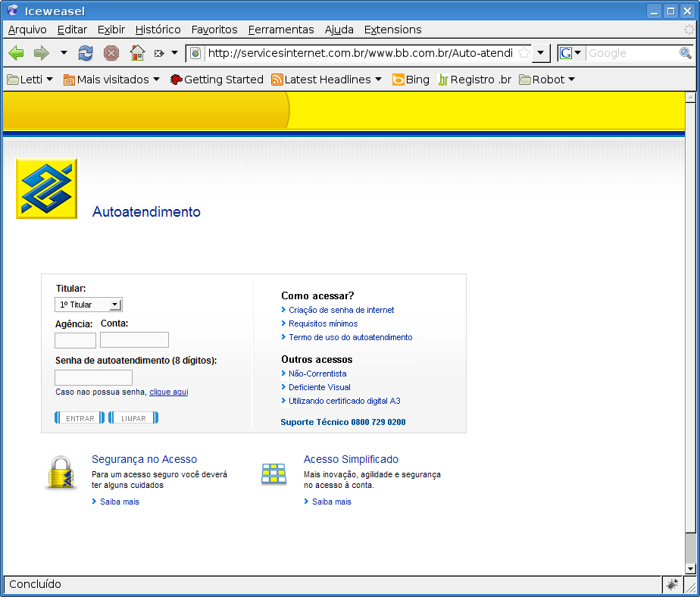The height and width of the screenshot is (597, 700).
Task: Open the Não-Correntista link
Action: 317,374
